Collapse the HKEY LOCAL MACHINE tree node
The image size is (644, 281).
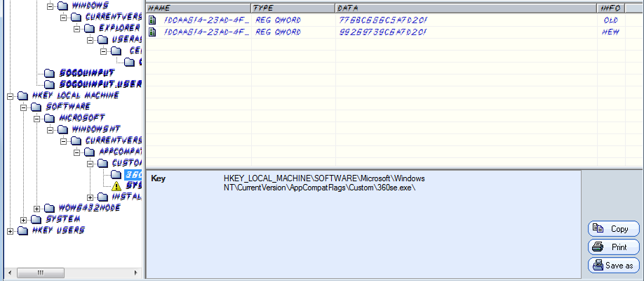[10, 96]
